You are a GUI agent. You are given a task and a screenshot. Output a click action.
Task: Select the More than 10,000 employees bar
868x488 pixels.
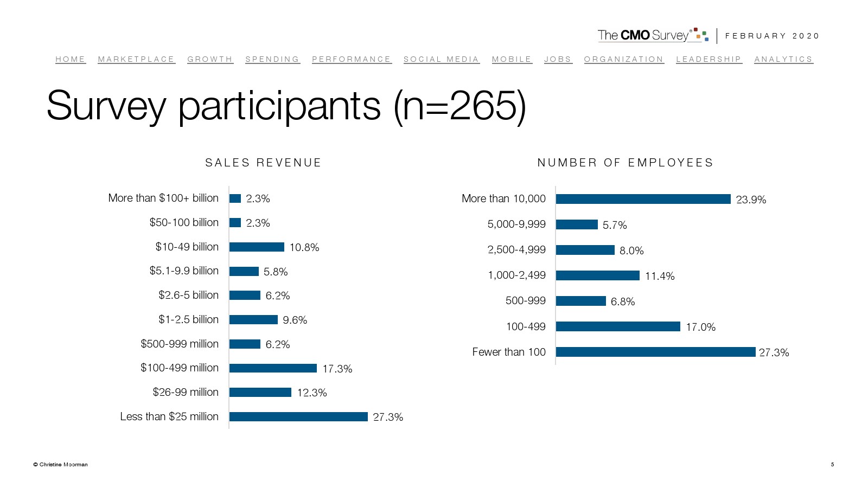643,199
